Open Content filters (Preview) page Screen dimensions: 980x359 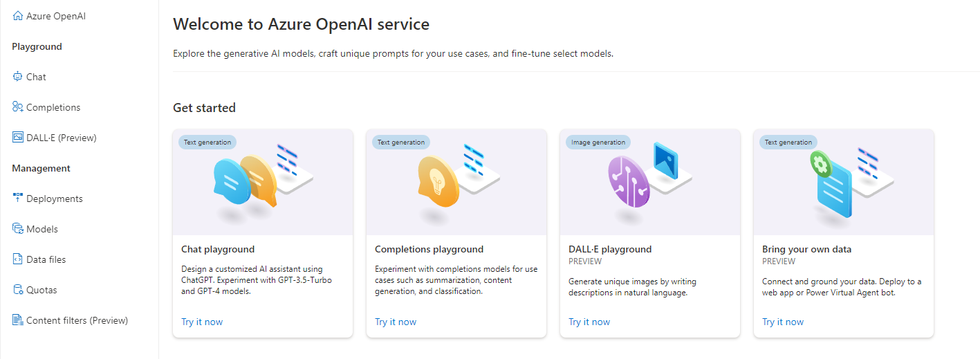click(77, 320)
